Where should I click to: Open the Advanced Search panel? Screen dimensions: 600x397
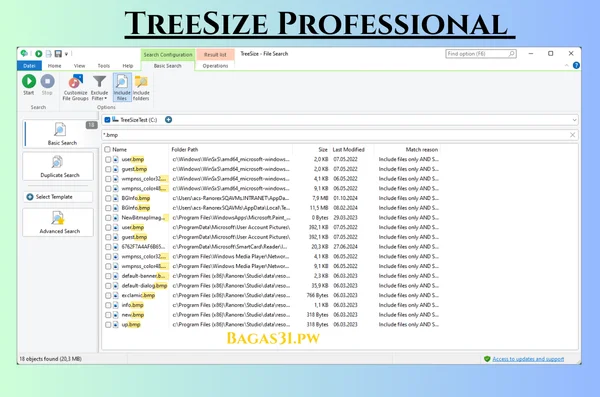point(58,222)
